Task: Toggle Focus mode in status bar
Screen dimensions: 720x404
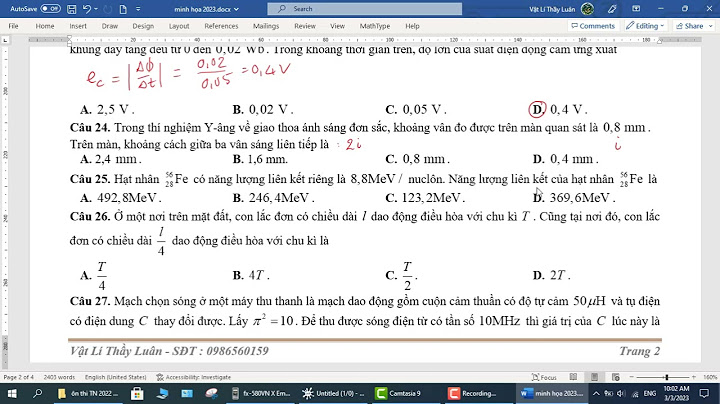Action: point(545,377)
